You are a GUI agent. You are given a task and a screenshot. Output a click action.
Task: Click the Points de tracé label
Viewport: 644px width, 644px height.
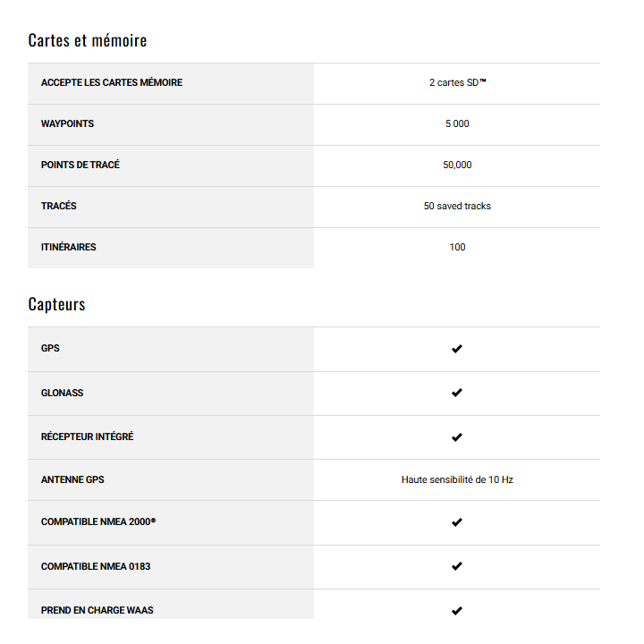[80, 165]
